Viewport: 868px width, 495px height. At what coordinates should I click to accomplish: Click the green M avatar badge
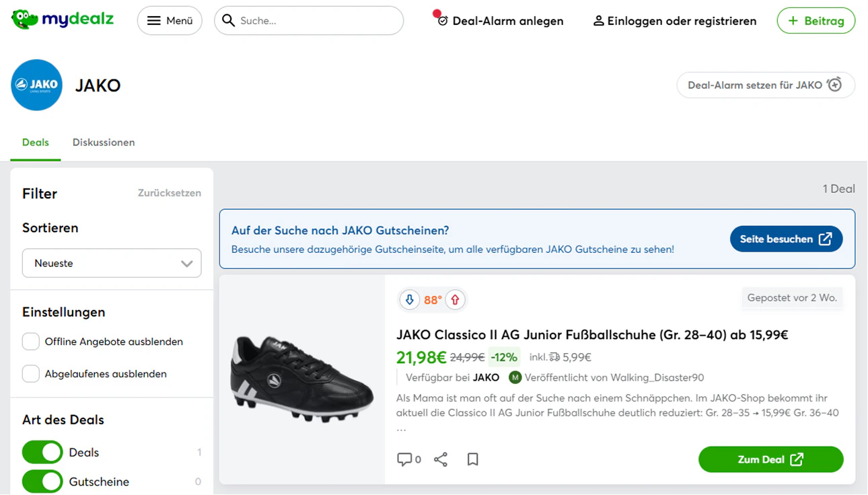[x=515, y=377]
